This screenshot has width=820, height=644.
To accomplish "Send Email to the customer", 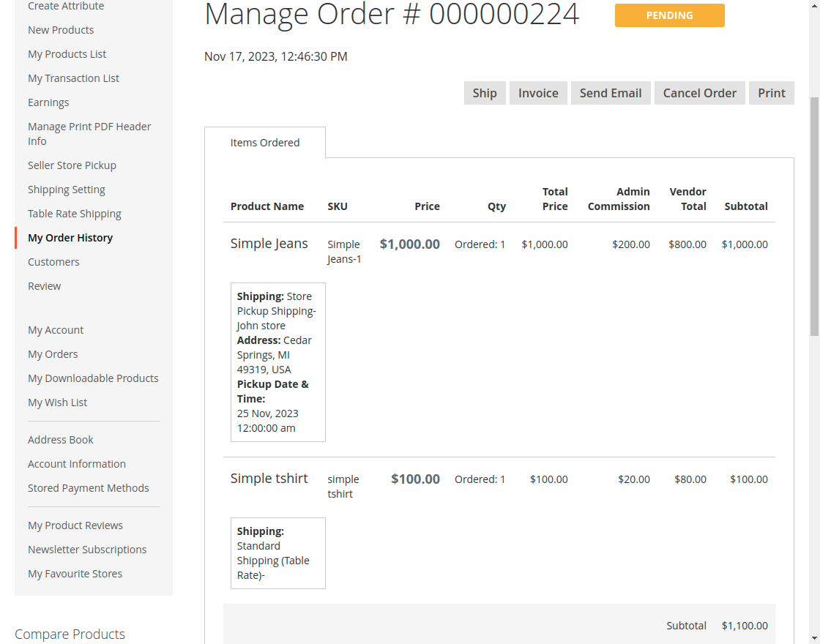I will (610, 93).
